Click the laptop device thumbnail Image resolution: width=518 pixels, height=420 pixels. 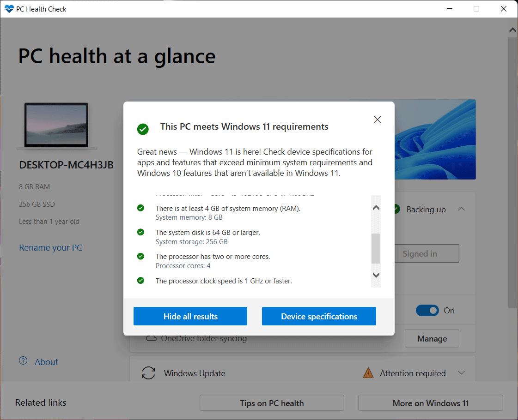[57, 125]
